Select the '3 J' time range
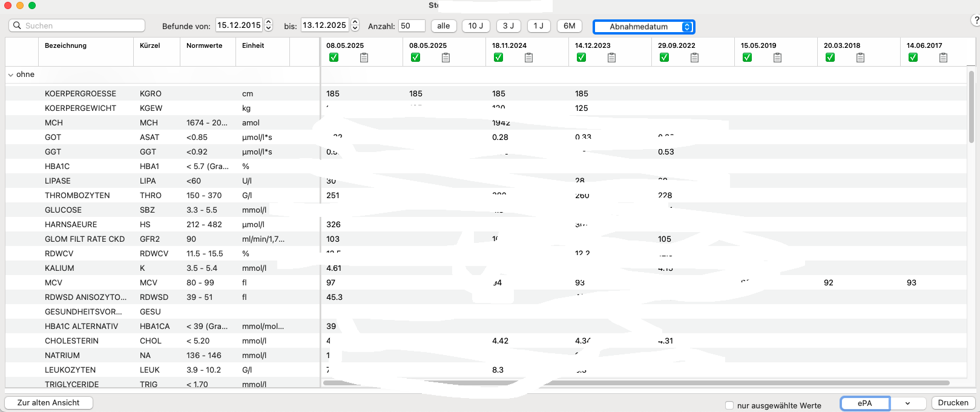The width and height of the screenshot is (980, 412). 508,26
